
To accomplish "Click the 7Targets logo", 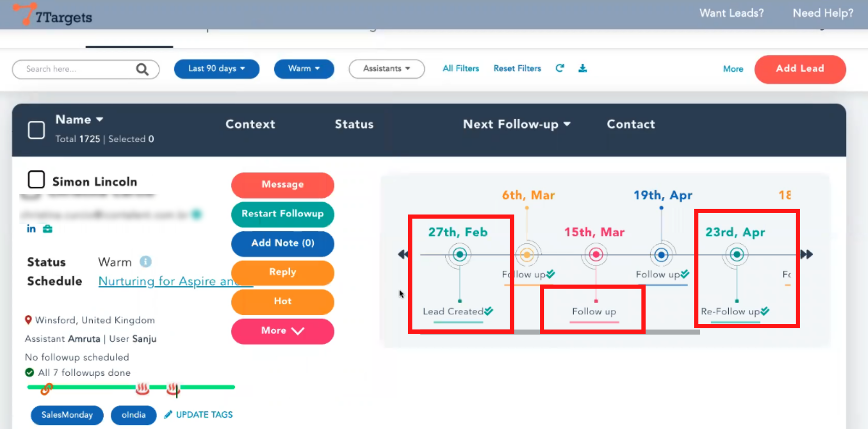I will point(52,15).
